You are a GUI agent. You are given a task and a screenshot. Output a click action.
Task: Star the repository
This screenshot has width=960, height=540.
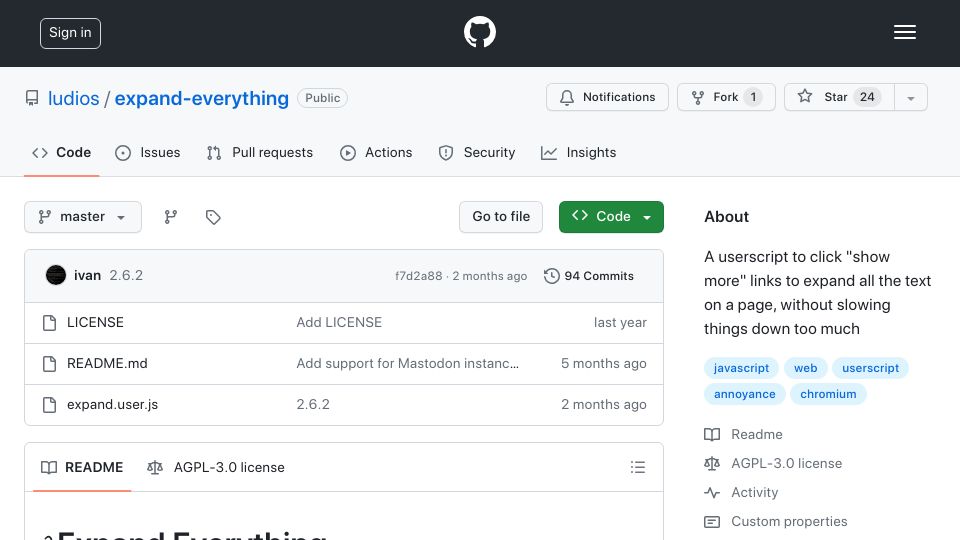[839, 97]
